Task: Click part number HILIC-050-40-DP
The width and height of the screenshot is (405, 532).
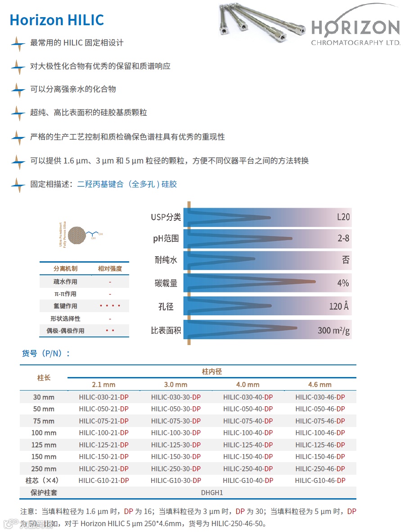Action: (x=248, y=409)
